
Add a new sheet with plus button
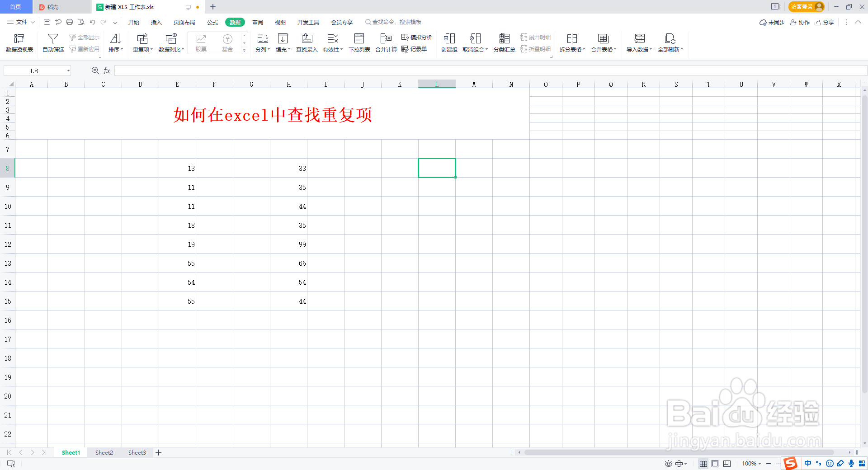(x=159, y=452)
